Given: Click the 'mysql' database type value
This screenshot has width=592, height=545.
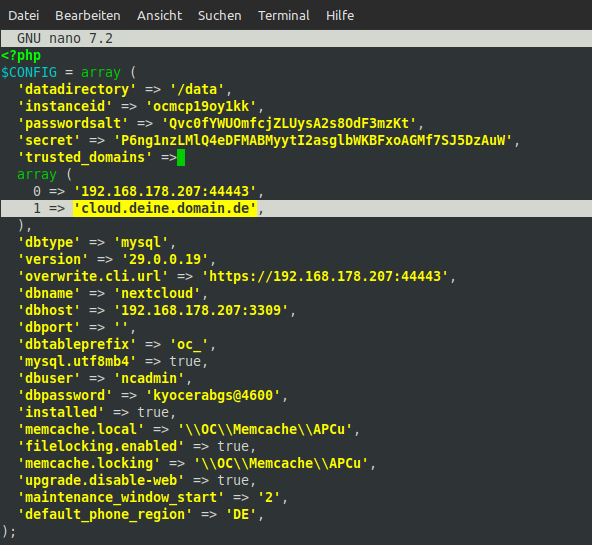Looking at the screenshot, I should (141, 242).
